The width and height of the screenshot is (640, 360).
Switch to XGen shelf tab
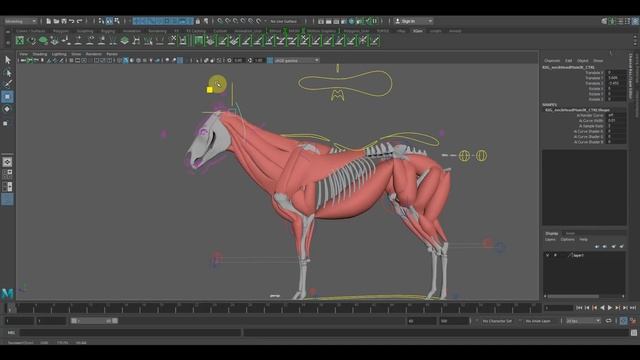pos(418,31)
